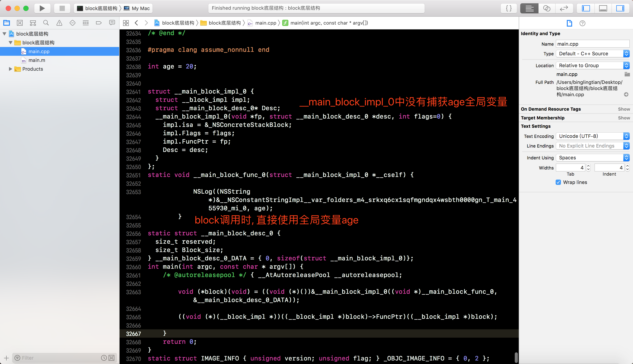Hide the Debug area bottom panel

(x=603, y=8)
